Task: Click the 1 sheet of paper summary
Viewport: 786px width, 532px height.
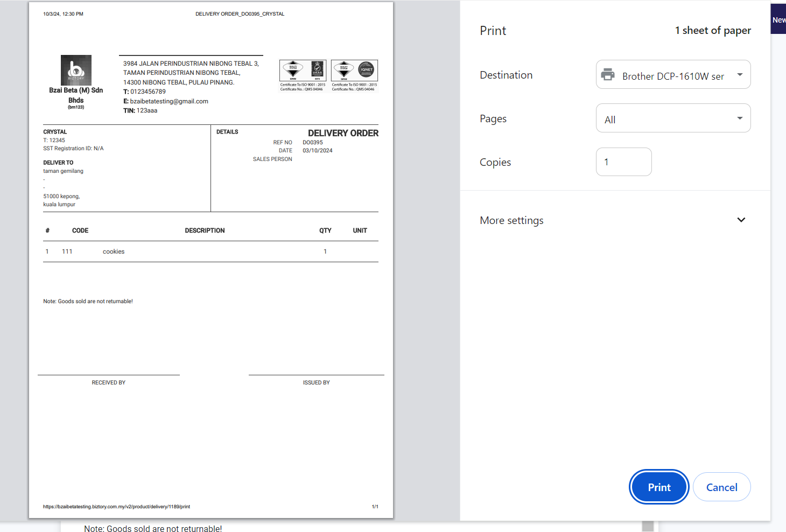Action: tap(713, 31)
